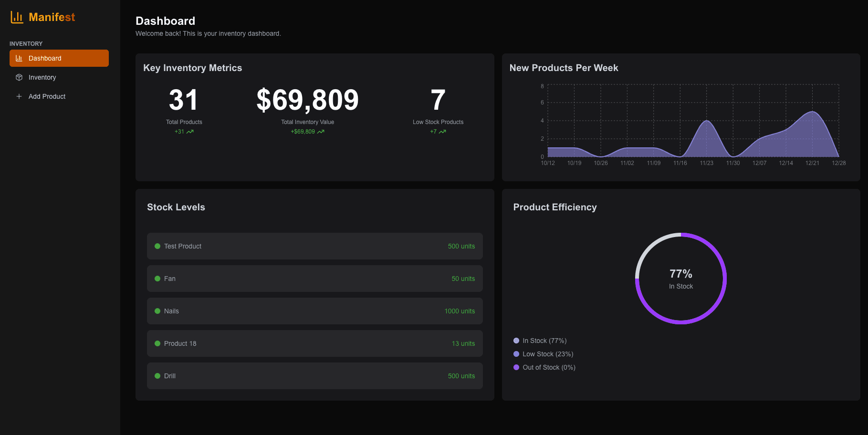The width and height of the screenshot is (868, 435).
Task: Click the In Stock legend color dot
Action: point(516,341)
